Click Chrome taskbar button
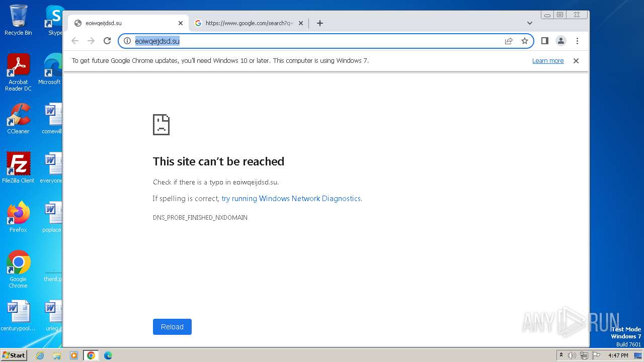 (x=91, y=355)
